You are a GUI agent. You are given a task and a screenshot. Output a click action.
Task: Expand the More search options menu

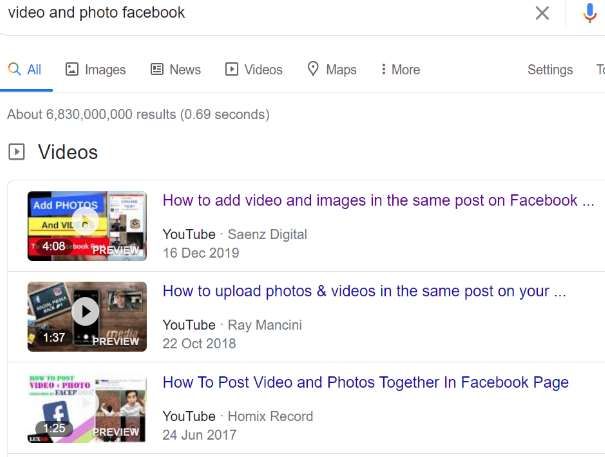[x=400, y=69]
